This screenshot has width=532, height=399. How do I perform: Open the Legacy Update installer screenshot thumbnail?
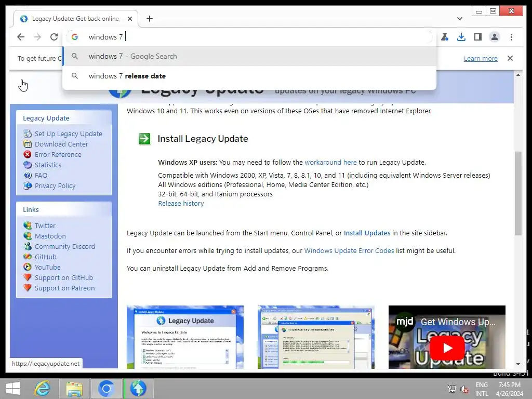pos(185,337)
